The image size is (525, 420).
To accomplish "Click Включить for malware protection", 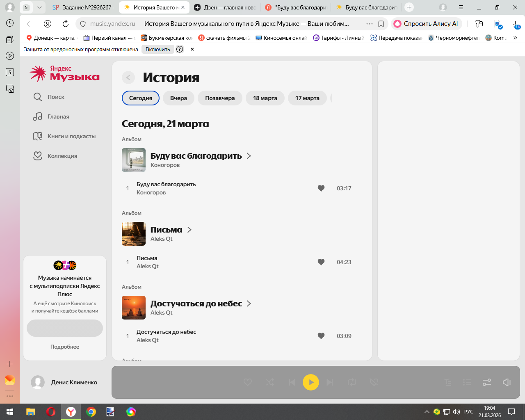I will point(158,49).
